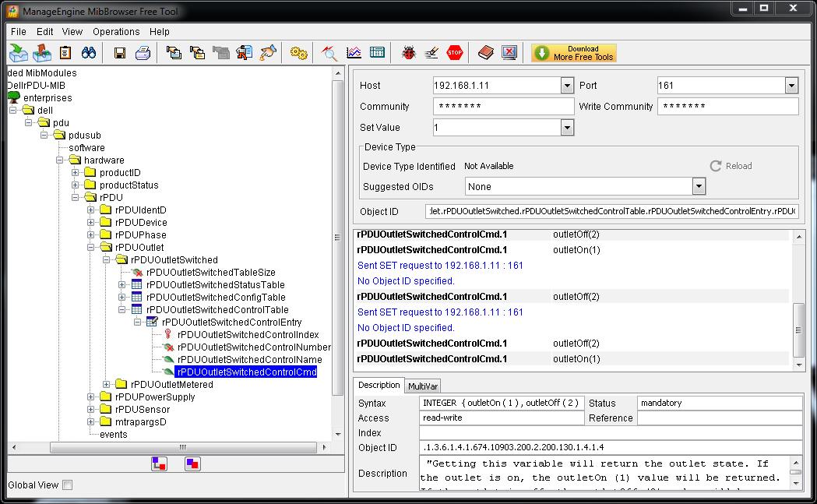Click the Load MIB module toolbar icon
817x504 pixels.
(x=19, y=53)
